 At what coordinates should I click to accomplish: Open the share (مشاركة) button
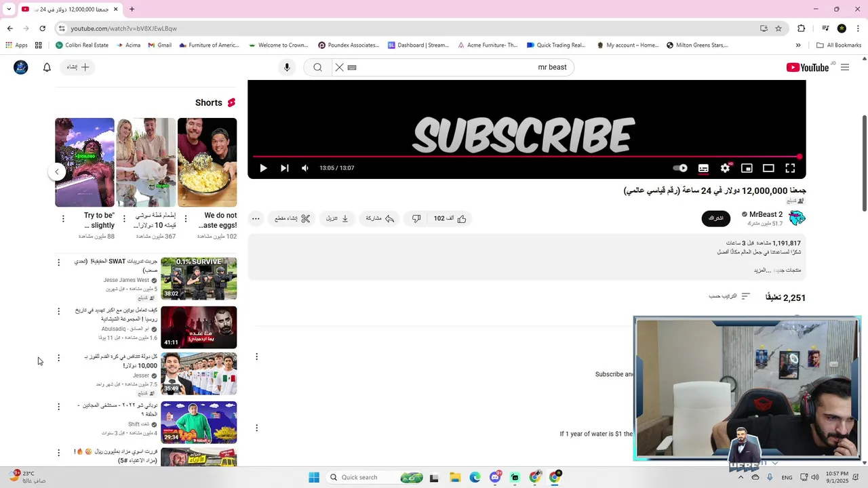380,218
